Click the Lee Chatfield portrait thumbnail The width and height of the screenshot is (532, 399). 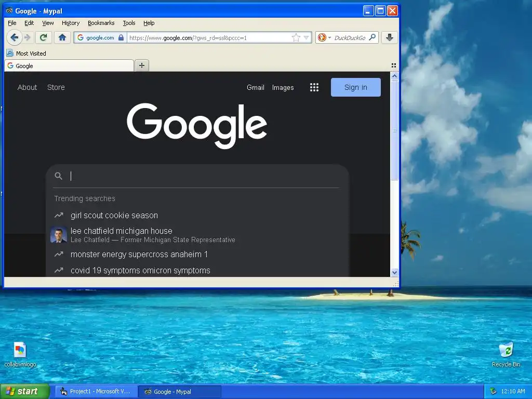point(58,235)
